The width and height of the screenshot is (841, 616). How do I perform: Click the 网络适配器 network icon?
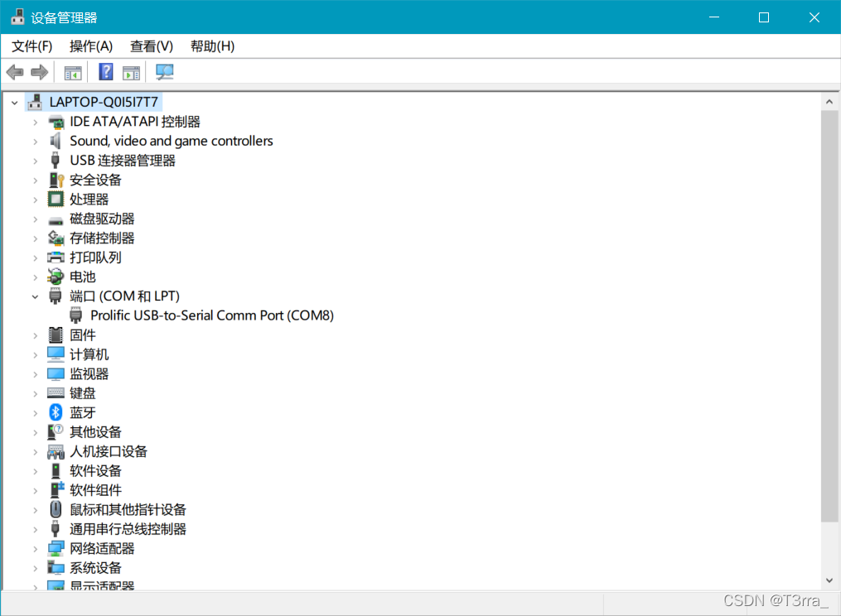pyautogui.click(x=56, y=548)
